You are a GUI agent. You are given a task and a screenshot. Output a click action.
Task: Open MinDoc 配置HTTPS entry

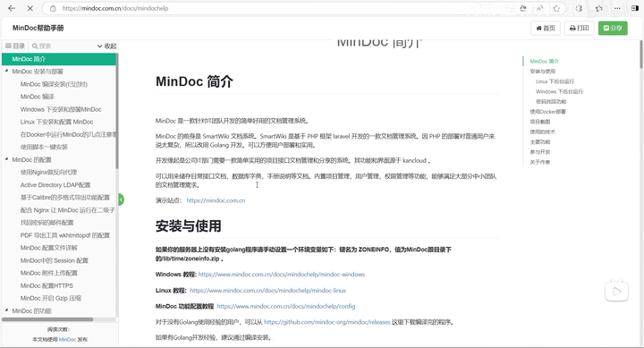click(x=47, y=285)
